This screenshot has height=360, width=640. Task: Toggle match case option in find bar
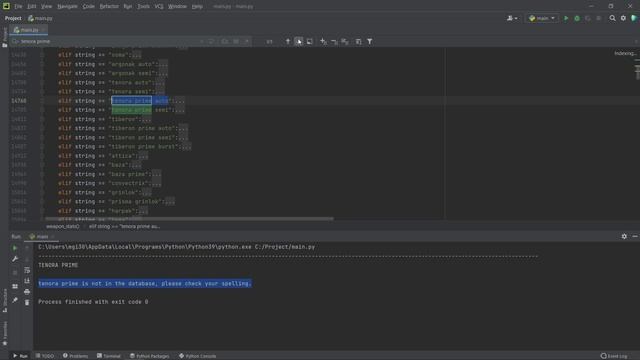(x=225, y=41)
